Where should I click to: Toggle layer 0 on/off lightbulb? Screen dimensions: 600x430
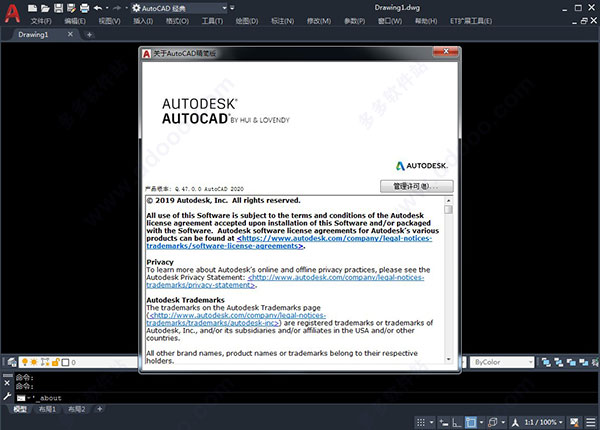pyautogui.click(x=25, y=362)
